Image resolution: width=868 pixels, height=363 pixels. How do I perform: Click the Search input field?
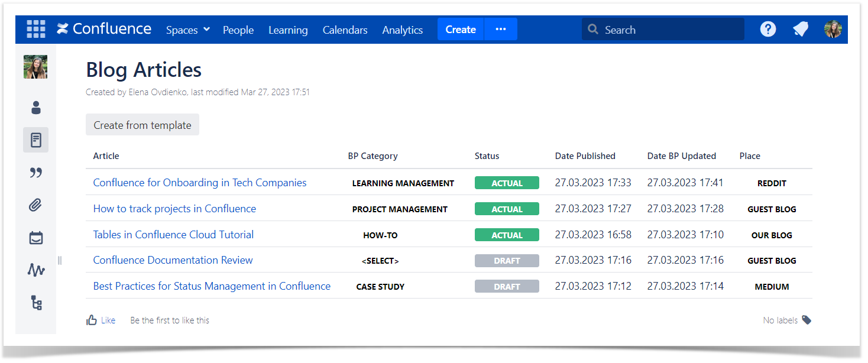(663, 29)
